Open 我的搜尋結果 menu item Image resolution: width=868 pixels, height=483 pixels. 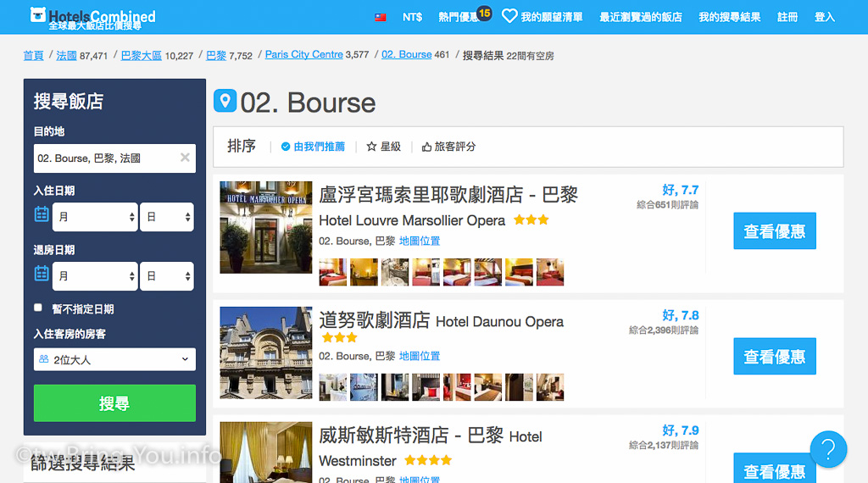coord(730,17)
